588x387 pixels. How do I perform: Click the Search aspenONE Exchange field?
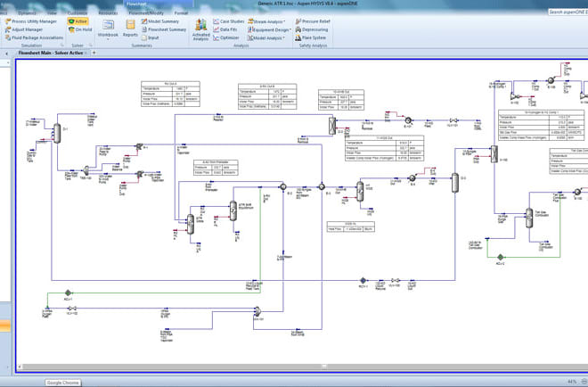568,12
